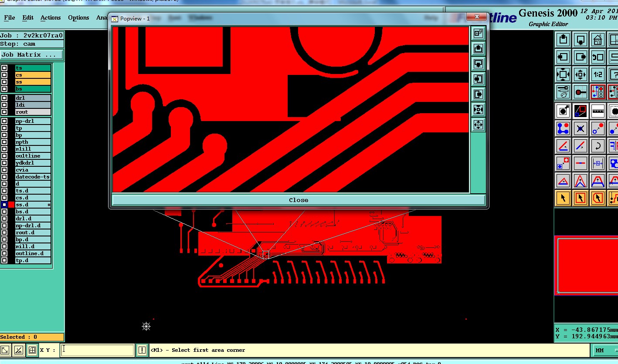Screen dimensions: 618x364
Task: Select the polygon selection pointer icon
Action: coord(598,198)
